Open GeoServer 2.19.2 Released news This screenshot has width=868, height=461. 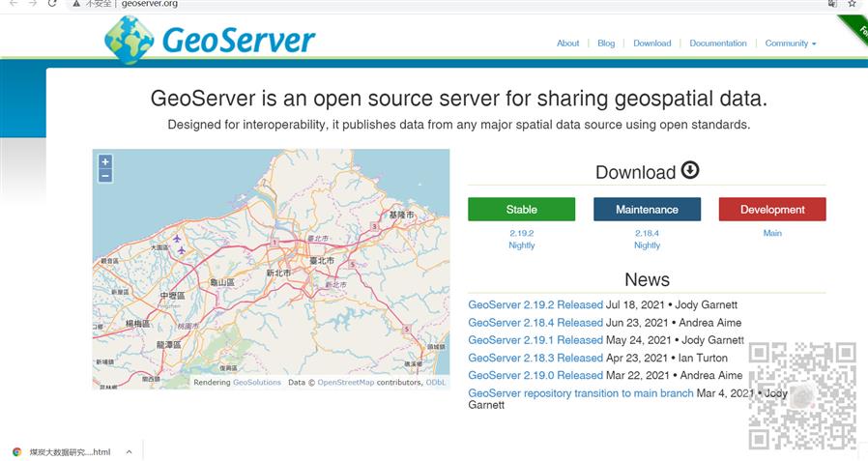pyautogui.click(x=535, y=305)
